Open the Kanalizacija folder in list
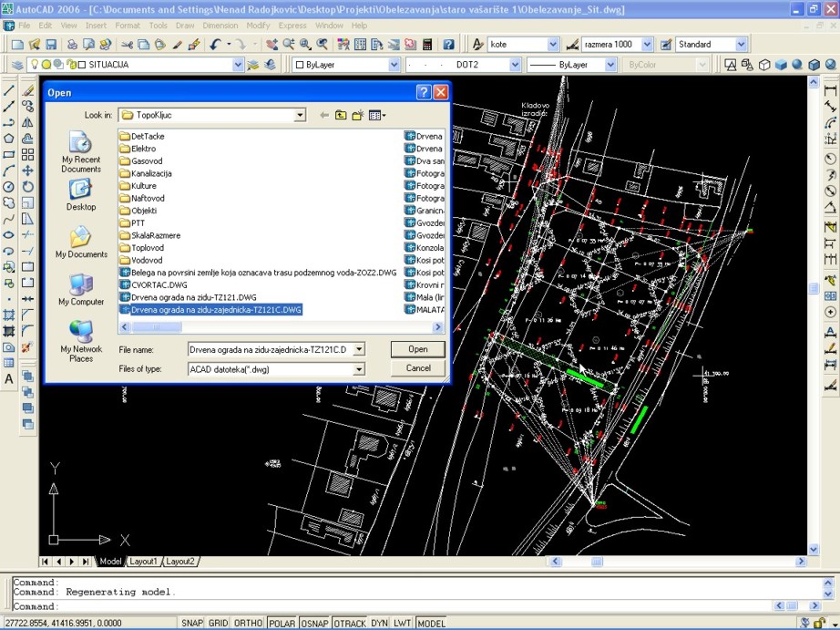 (x=150, y=173)
